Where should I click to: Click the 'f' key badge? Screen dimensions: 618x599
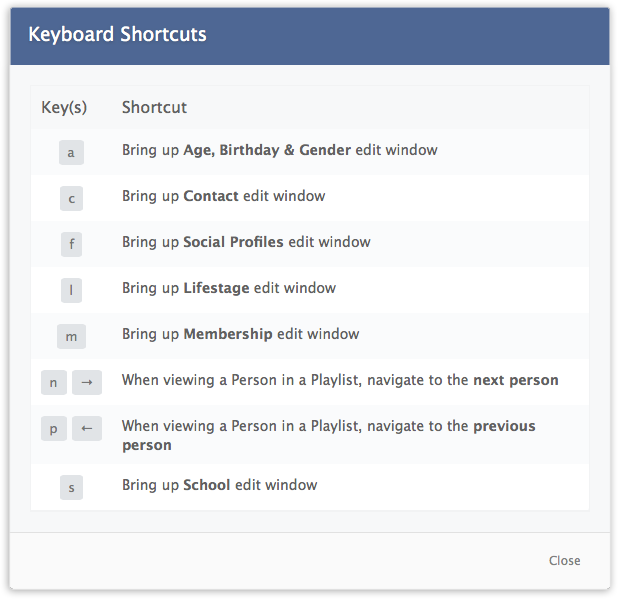coord(71,244)
